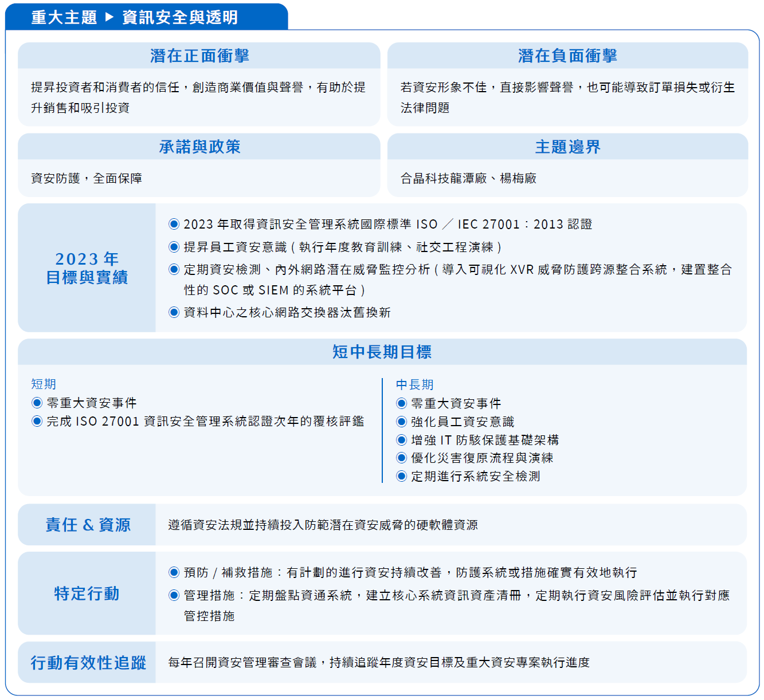Click text 若資安形象不佳，直接影響聲譽
This screenshot has width=764, height=700.
[487, 87]
